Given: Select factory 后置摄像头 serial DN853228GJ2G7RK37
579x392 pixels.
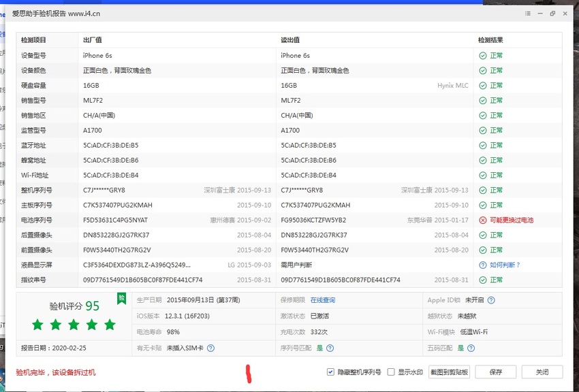Looking at the screenshot, I should pyautogui.click(x=116, y=235).
